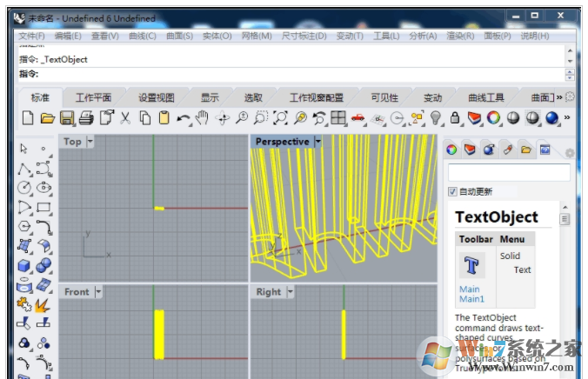Click the Save icon in the toolbar
The width and height of the screenshot is (588, 379).
(67, 118)
